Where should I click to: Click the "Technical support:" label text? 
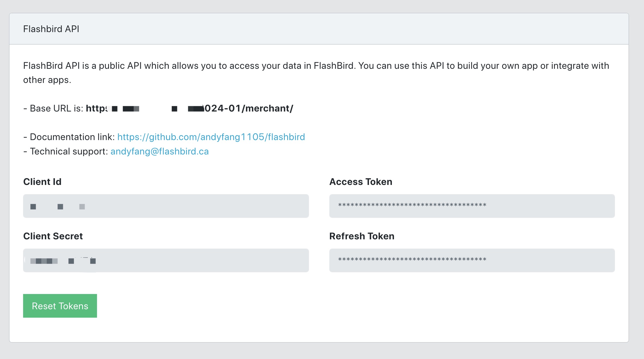pos(69,151)
